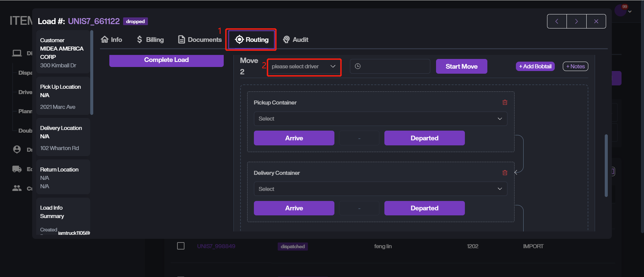Check the UNIS7_998849 row checkbox

click(x=181, y=246)
